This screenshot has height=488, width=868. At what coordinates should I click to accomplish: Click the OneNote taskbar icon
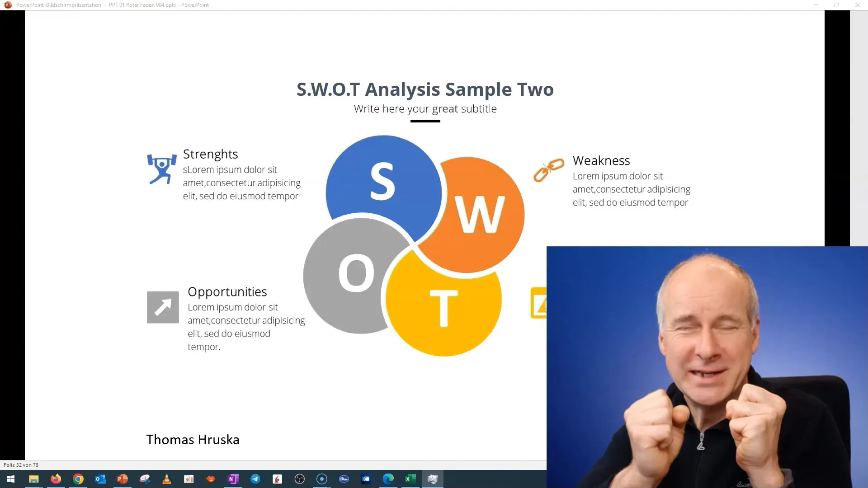232,479
